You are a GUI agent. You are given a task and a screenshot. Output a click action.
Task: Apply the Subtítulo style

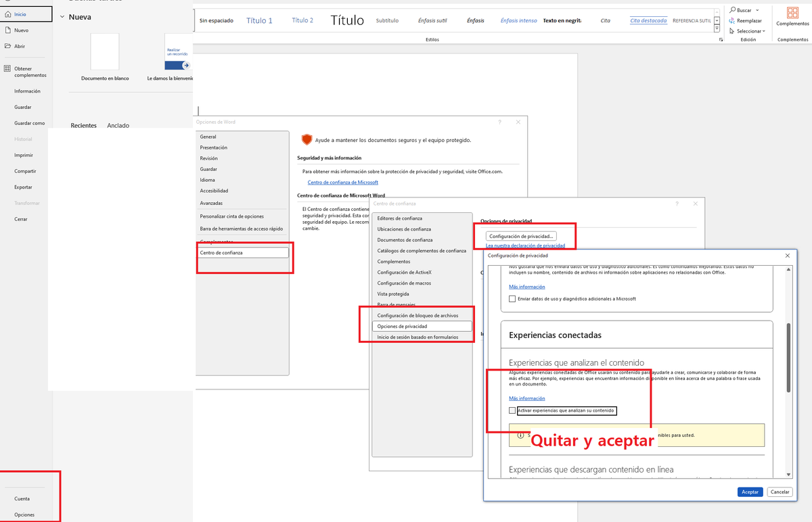coord(387,21)
